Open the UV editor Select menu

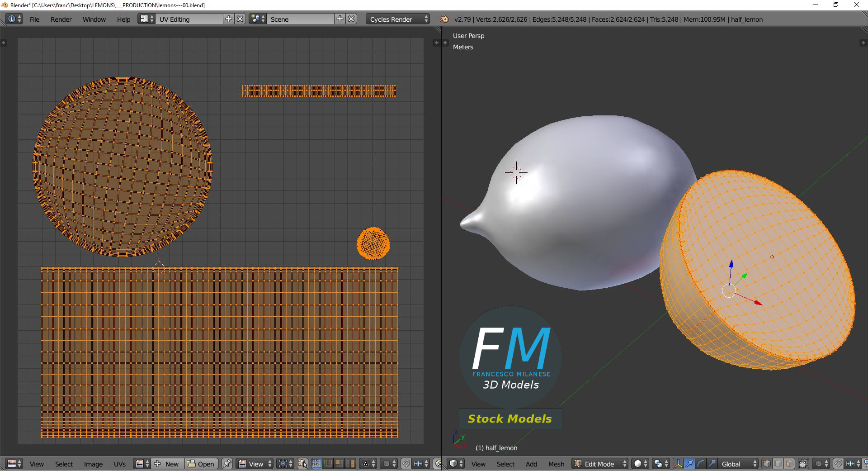pos(64,464)
